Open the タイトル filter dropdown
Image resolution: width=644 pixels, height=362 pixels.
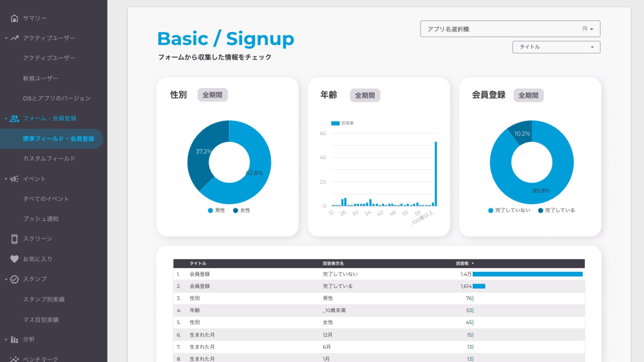coord(556,47)
